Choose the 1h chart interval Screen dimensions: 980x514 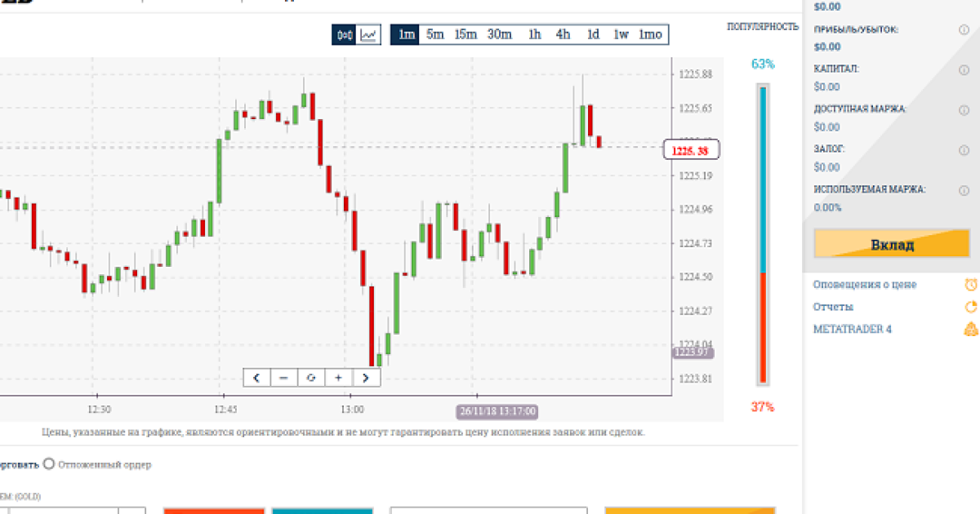click(x=535, y=34)
